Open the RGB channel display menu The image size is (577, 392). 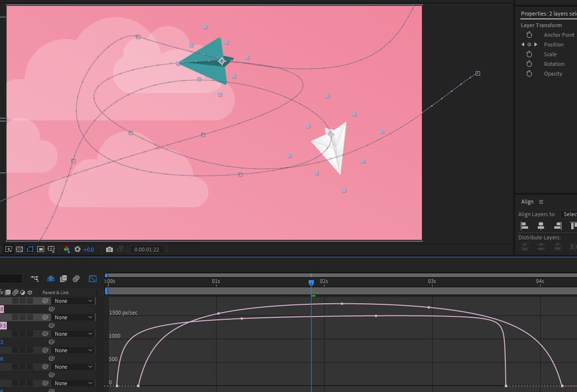click(x=66, y=249)
